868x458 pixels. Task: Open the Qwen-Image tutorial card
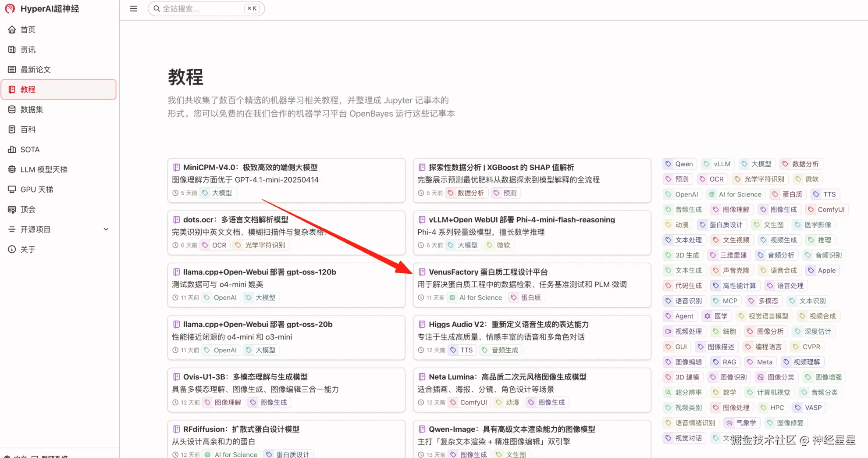531,439
